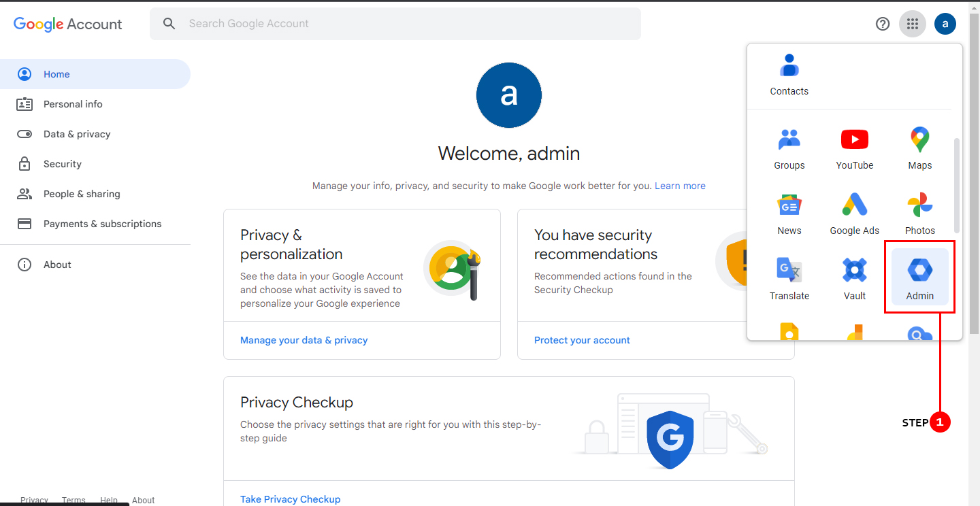The width and height of the screenshot is (980, 506).
Task: Click the account avatar in the top bar
Action: [945, 23]
